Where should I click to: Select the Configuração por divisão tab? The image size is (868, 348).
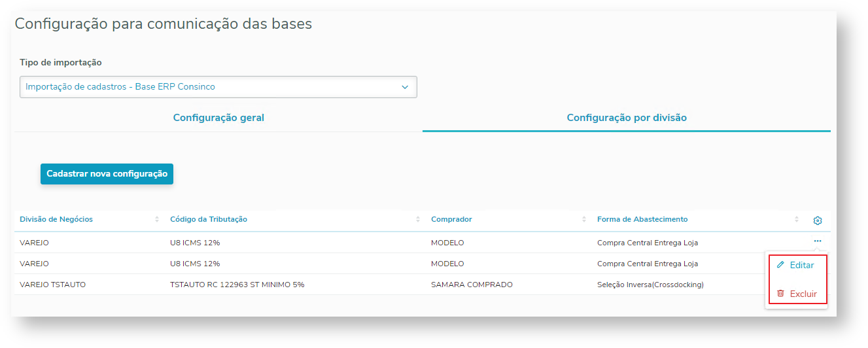point(627,118)
